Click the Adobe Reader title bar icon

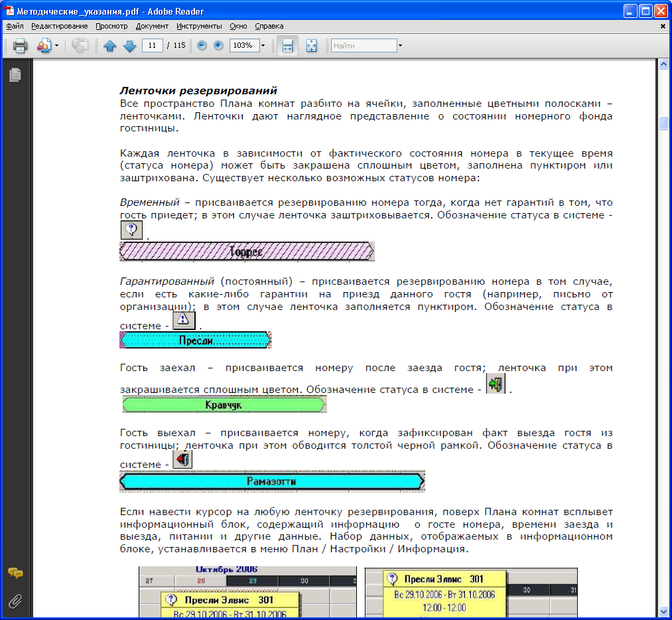tap(9, 11)
